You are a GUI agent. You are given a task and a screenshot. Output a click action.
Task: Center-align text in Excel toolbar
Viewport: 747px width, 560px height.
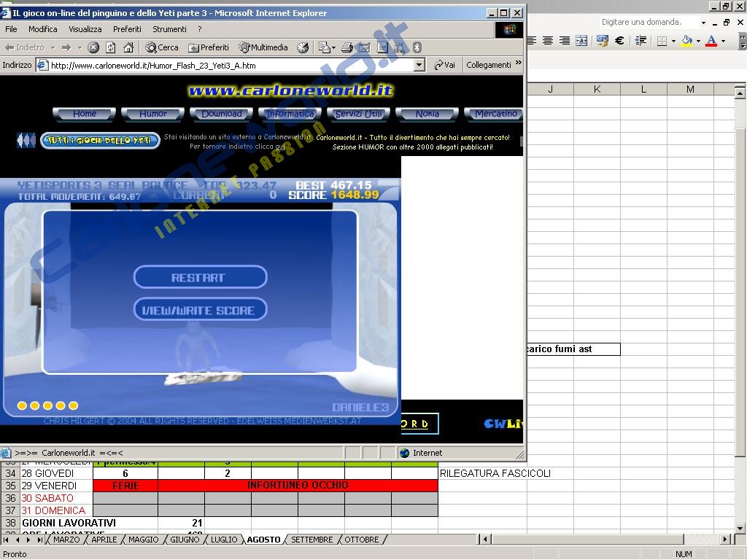pyautogui.click(x=548, y=41)
